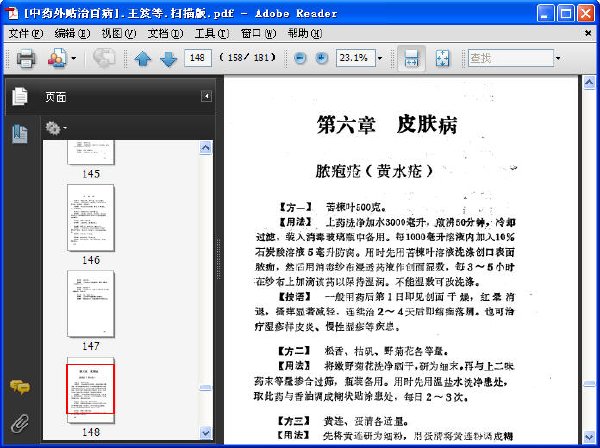Image resolution: width=600 pixels, height=448 pixels.
Task: Click the zoom in plus icon
Action: [321, 58]
